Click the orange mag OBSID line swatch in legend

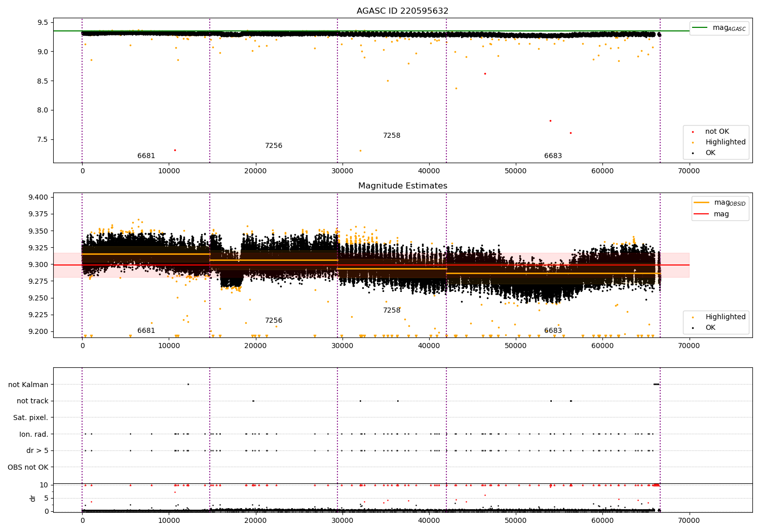[701, 203]
